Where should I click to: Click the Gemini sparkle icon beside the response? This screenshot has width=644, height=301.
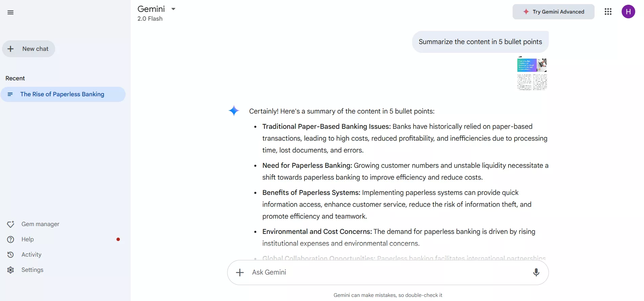click(x=234, y=111)
